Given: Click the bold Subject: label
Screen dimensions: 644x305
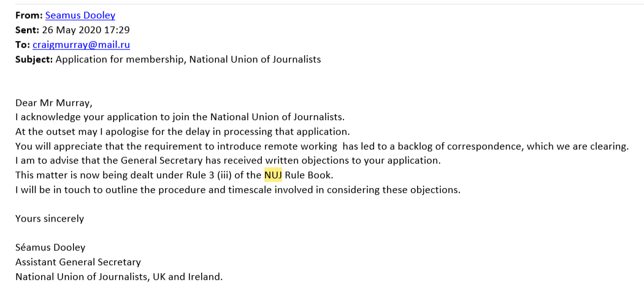Looking at the screenshot, I should [34, 59].
